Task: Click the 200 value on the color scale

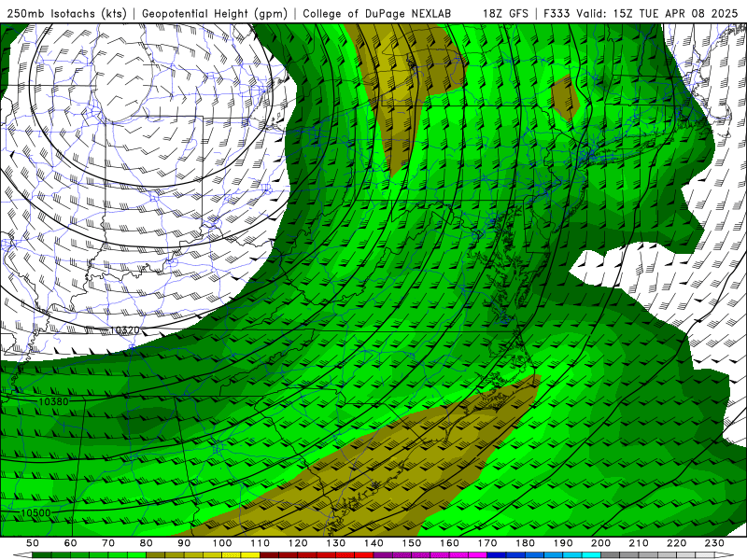Action: [600, 543]
